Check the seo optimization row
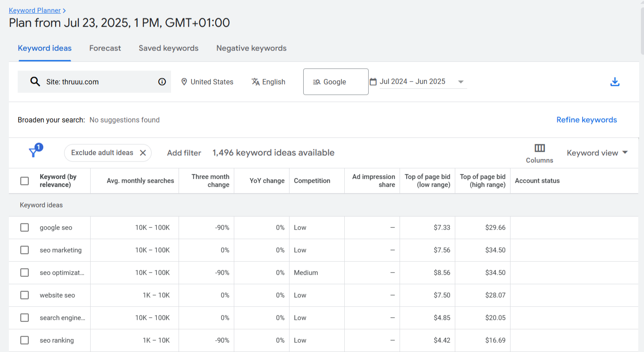 coord(25,272)
